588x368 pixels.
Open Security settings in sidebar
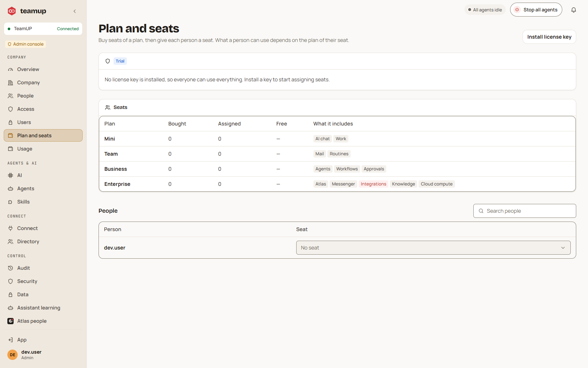click(43, 282)
